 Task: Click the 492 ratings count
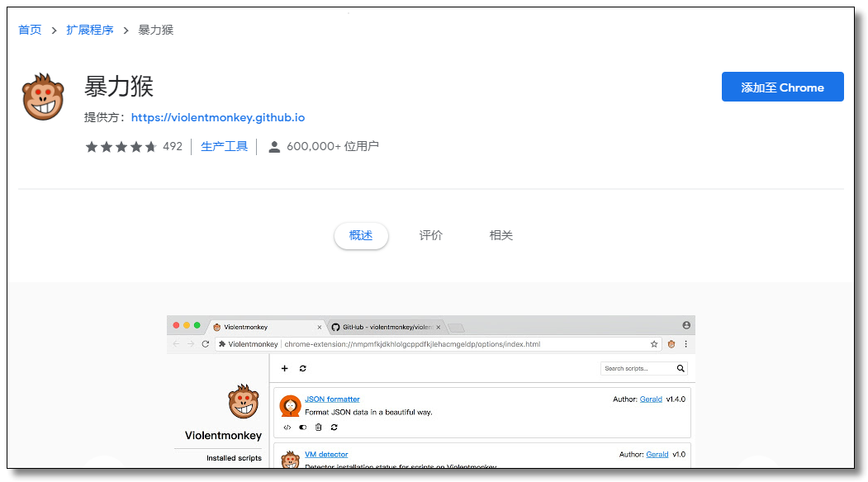(x=173, y=146)
